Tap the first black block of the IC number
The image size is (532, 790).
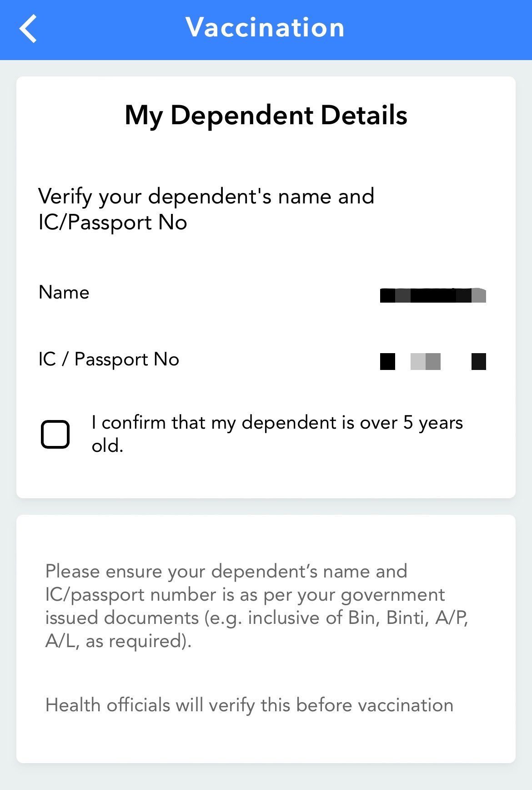coord(387,362)
